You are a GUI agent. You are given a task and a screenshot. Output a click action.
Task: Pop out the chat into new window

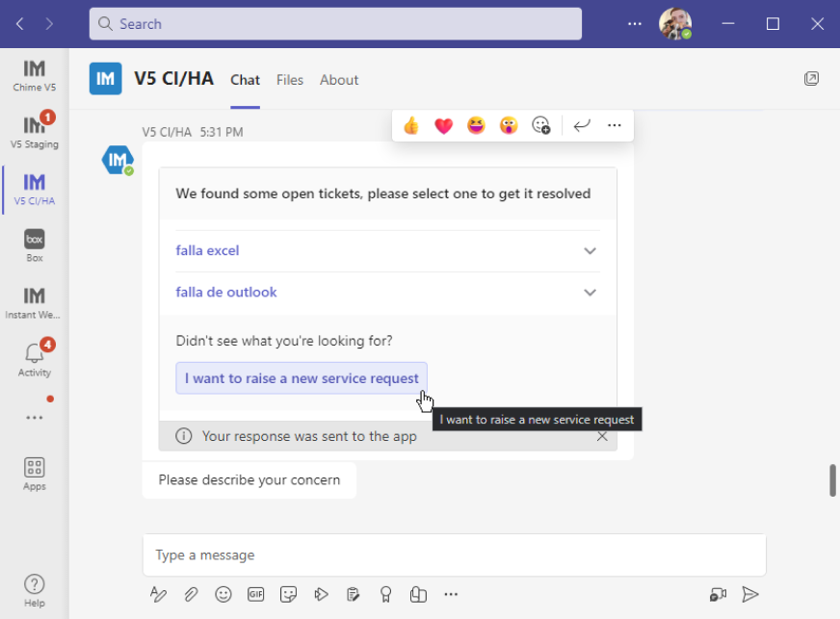(x=811, y=79)
